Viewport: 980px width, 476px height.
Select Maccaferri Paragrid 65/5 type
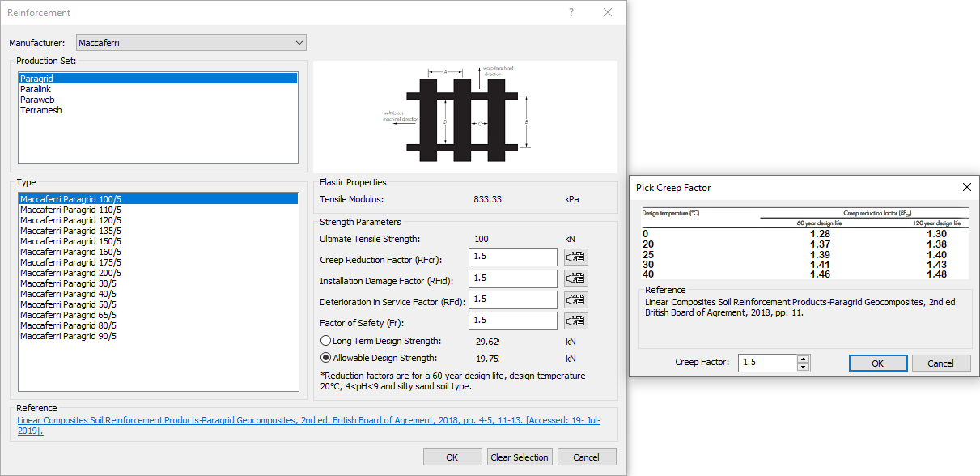click(x=158, y=315)
